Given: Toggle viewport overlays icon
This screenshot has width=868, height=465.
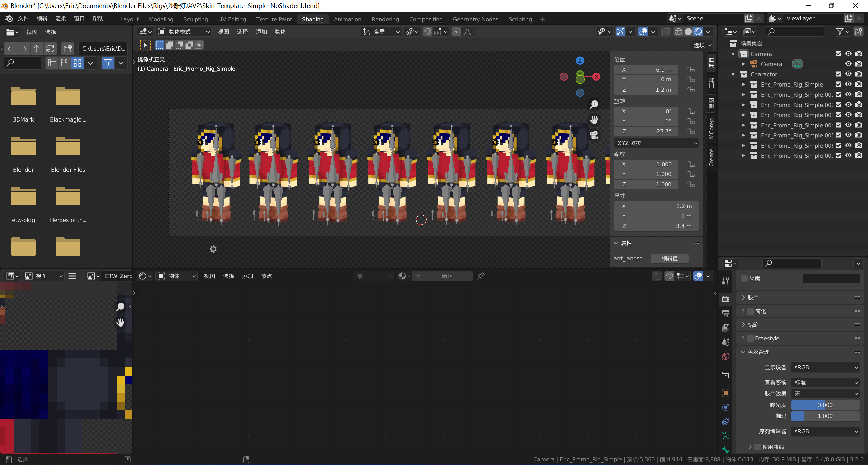Looking at the screenshot, I should (x=643, y=32).
